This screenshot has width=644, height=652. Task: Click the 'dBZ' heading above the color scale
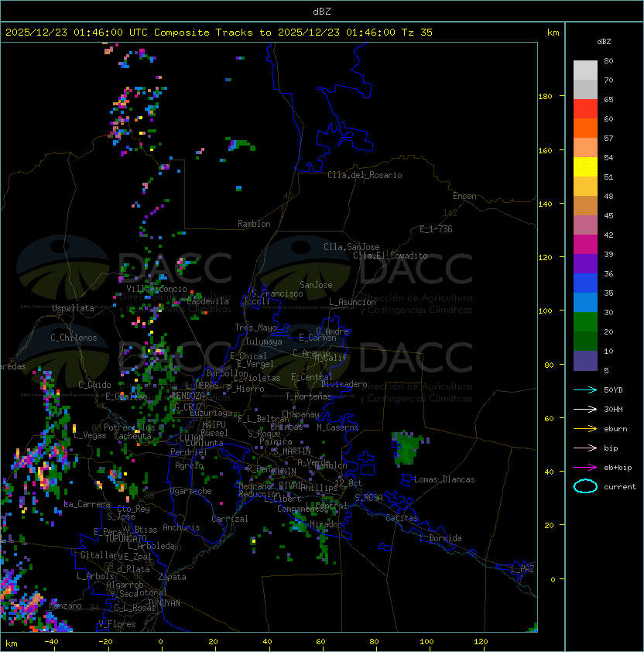click(x=604, y=42)
